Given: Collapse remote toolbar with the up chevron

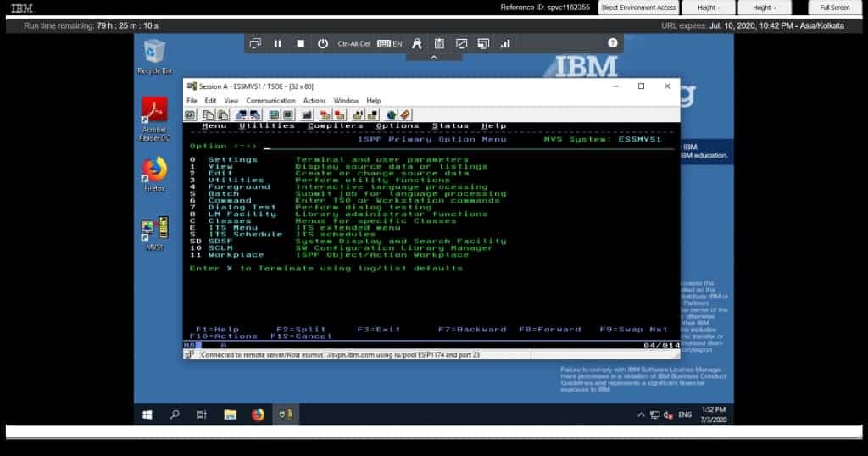Looking at the screenshot, I should (434, 57).
